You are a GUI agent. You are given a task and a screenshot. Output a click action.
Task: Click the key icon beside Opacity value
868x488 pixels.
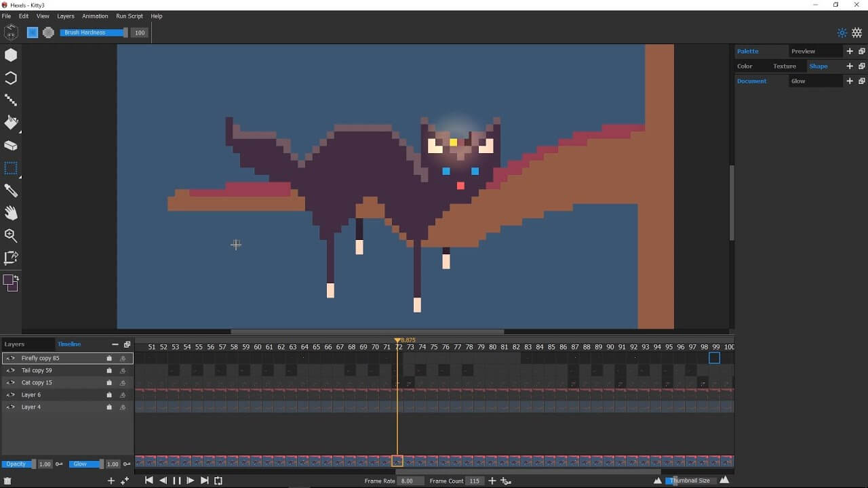(x=59, y=464)
